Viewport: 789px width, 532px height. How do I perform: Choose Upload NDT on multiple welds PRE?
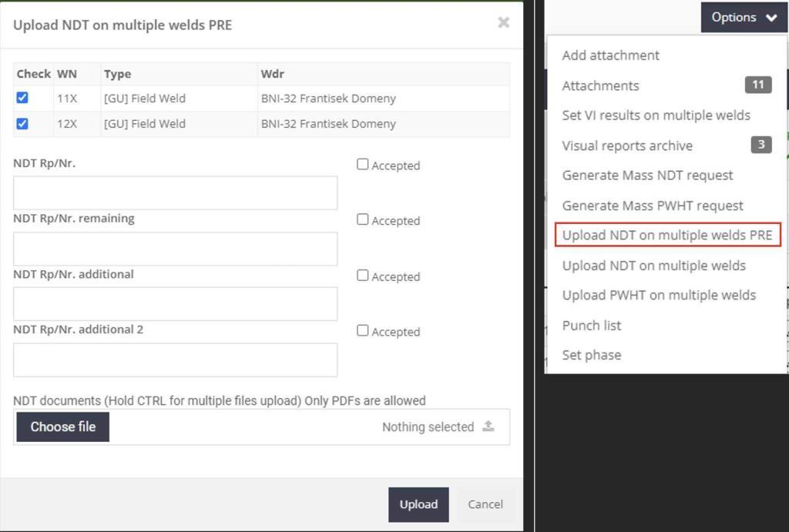(667, 235)
